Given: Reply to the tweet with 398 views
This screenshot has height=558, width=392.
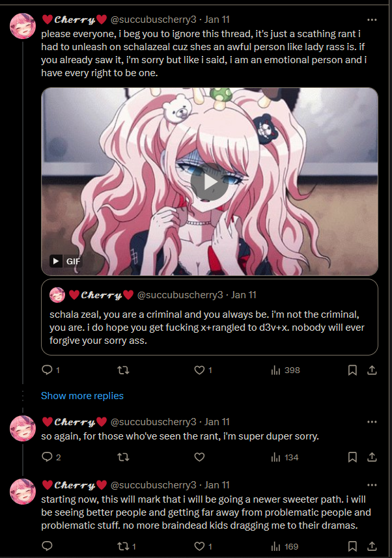Looking at the screenshot, I should [x=51, y=370].
